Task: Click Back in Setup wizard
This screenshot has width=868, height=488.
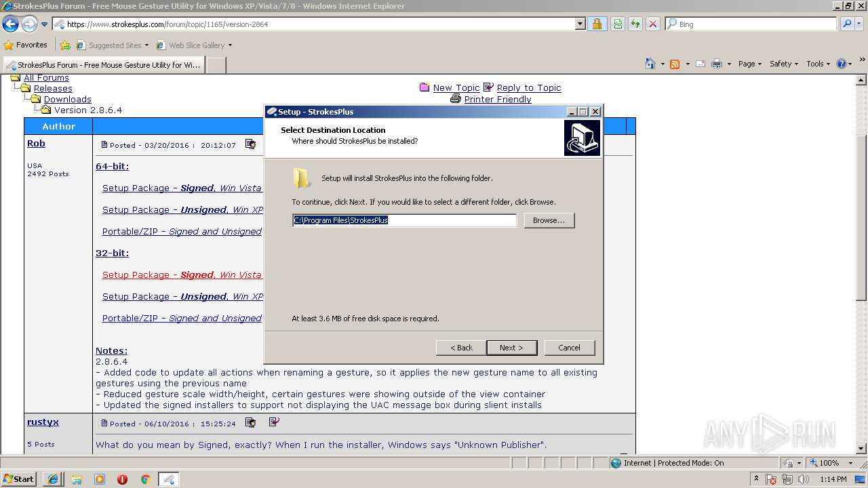Action: [461, 348]
